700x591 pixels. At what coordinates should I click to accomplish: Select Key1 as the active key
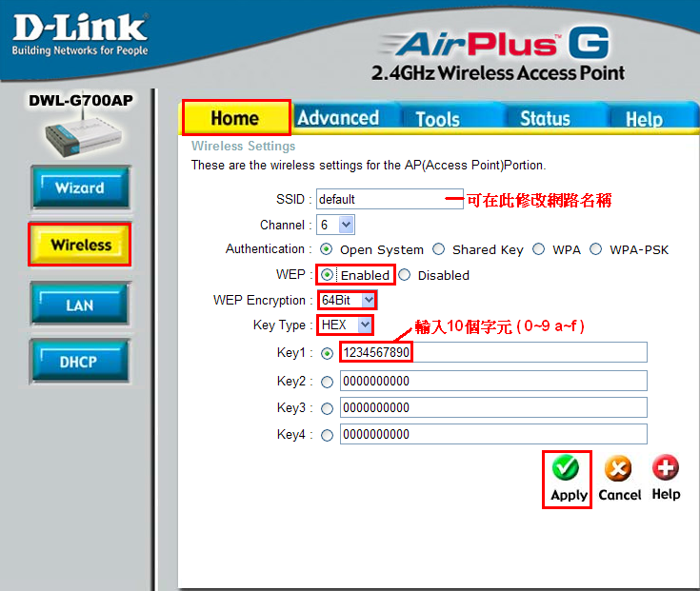pos(328,354)
